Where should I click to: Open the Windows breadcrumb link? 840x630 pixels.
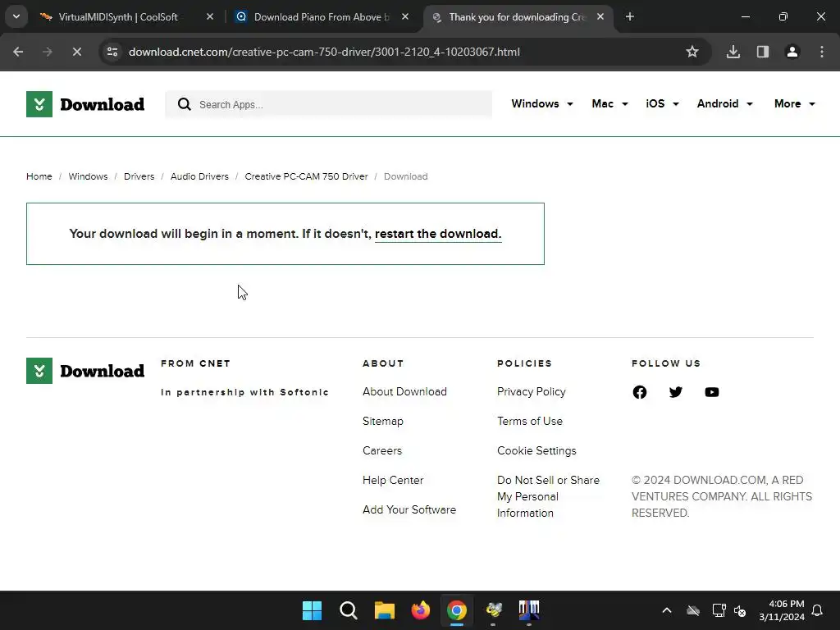88,176
